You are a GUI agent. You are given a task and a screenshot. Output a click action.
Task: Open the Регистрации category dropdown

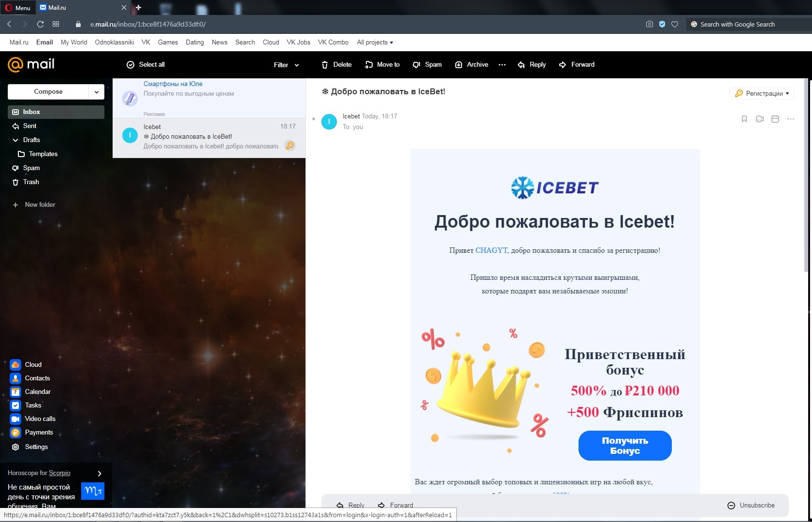[x=762, y=94]
